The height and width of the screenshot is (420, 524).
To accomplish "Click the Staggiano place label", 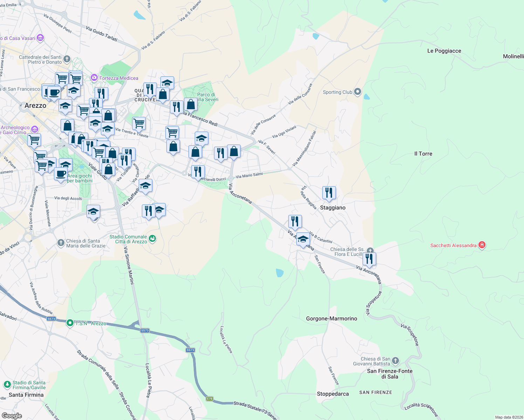I will (333, 208).
